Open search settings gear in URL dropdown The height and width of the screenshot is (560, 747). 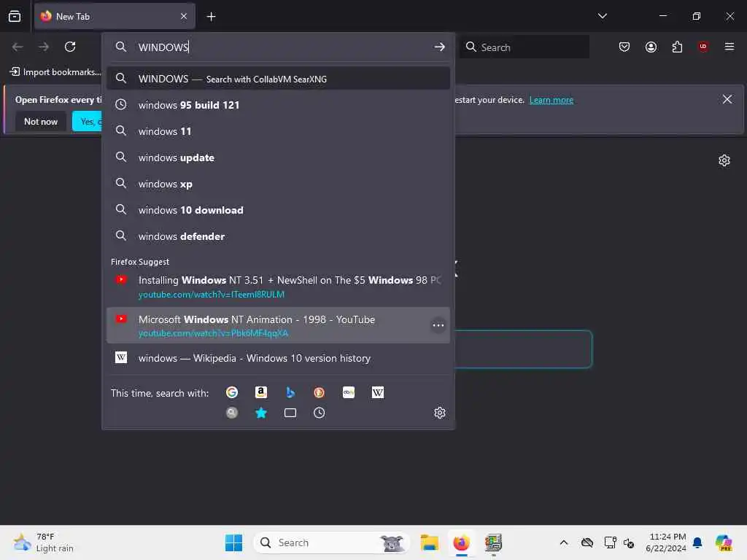pyautogui.click(x=439, y=413)
